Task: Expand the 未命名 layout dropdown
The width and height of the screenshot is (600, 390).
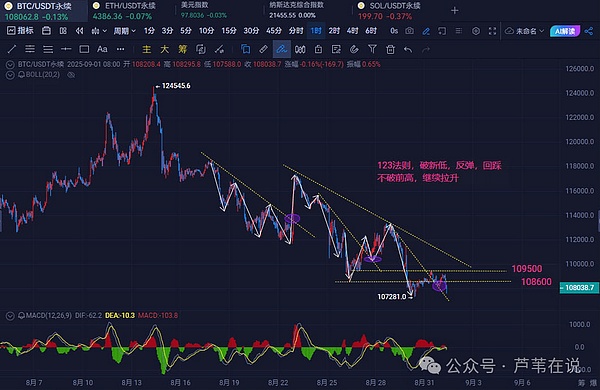Action: point(525,31)
